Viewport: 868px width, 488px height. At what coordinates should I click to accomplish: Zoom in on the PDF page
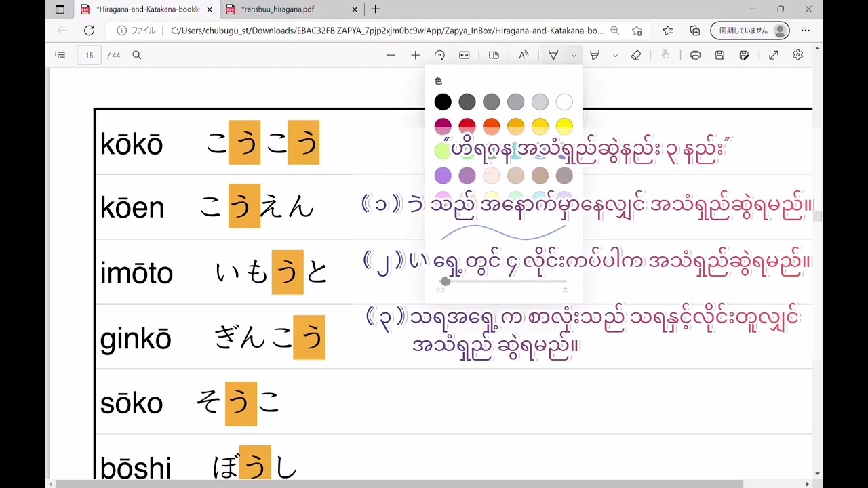(415, 55)
